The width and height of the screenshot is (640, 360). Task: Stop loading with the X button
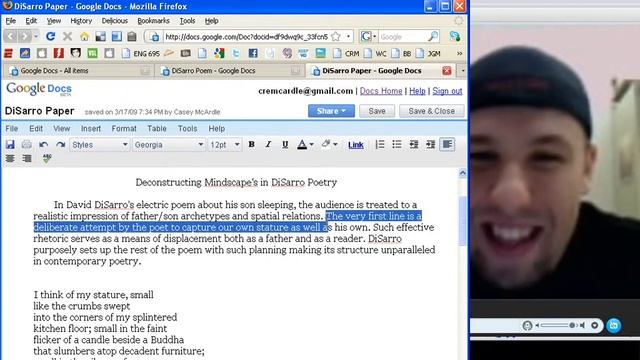(67, 37)
